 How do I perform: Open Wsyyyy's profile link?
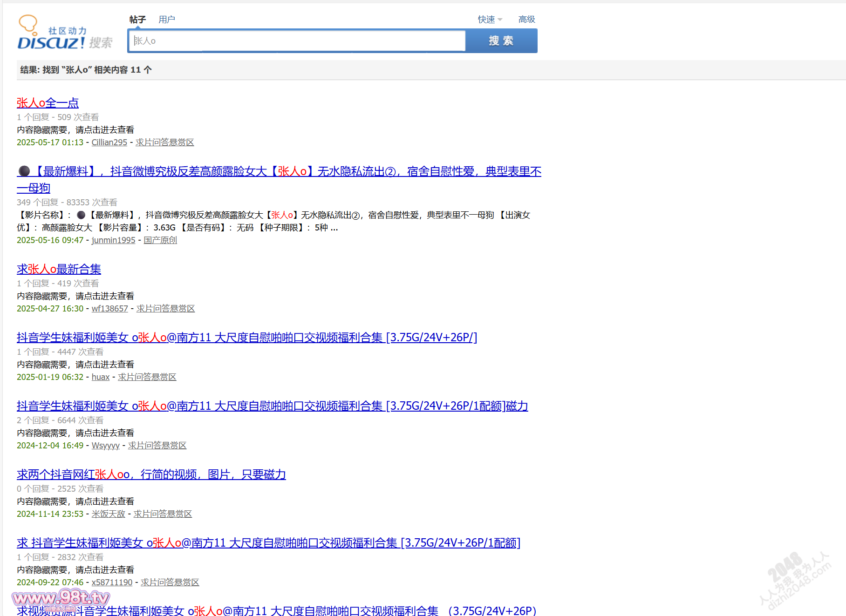tap(105, 445)
